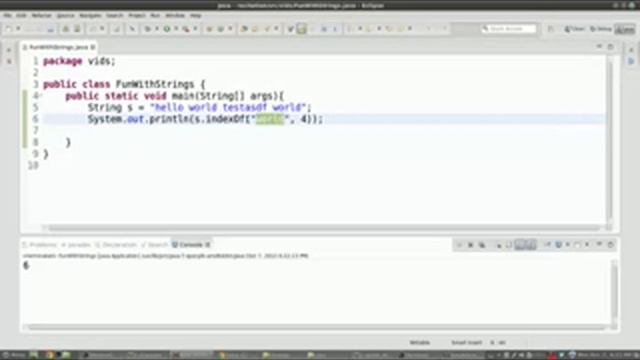Expand the New Java Class dropdown arrow
The width and height of the screenshot is (640, 360).
point(230,29)
